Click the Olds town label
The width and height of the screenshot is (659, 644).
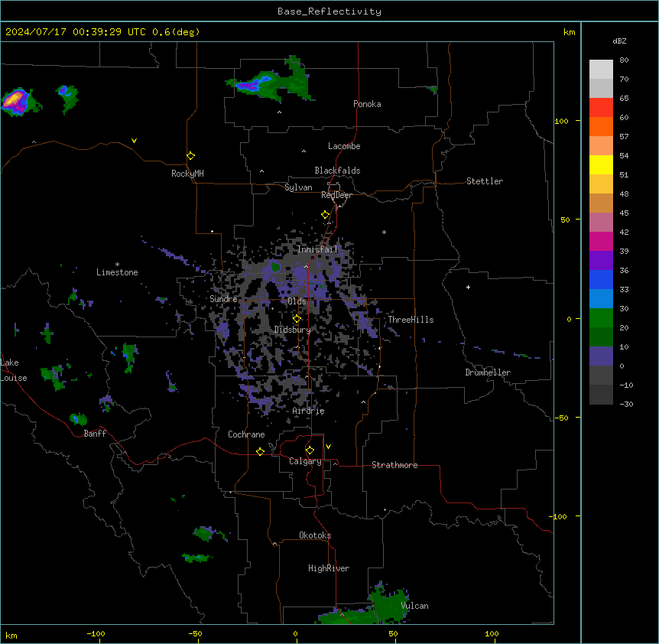(297, 301)
